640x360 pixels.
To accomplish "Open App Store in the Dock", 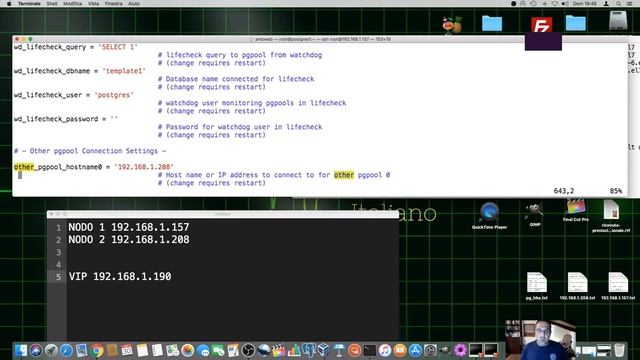I will point(415,350).
